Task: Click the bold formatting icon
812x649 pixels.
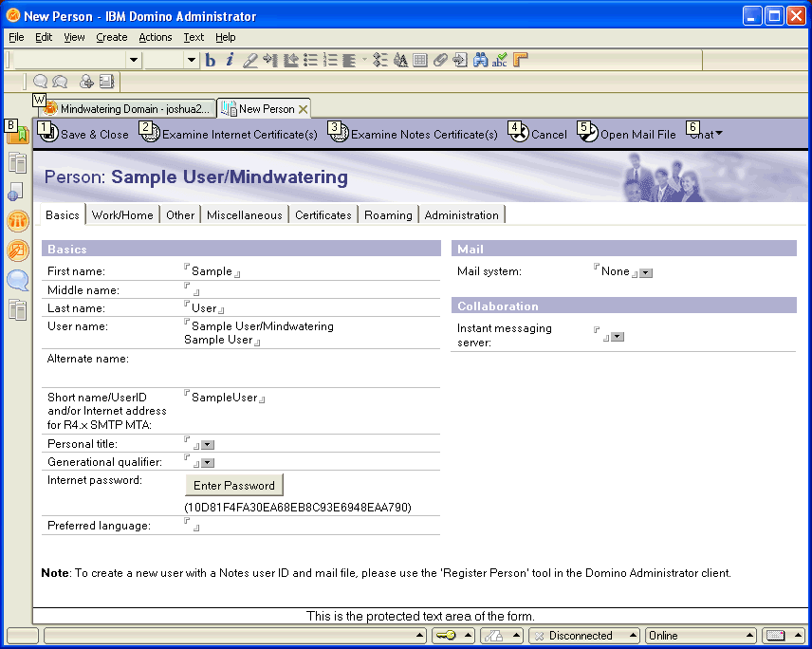Action: [x=211, y=61]
